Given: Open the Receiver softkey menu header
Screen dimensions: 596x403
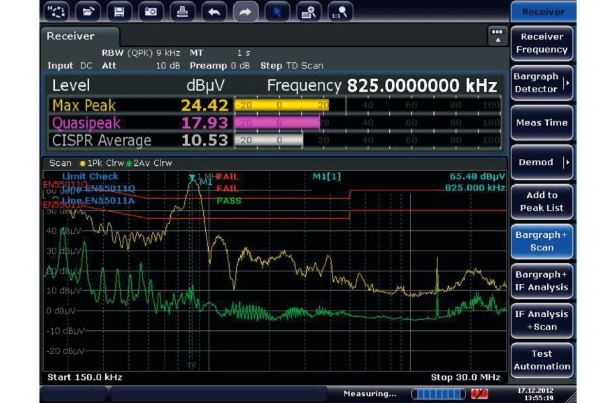Looking at the screenshot, I should pos(543,12).
